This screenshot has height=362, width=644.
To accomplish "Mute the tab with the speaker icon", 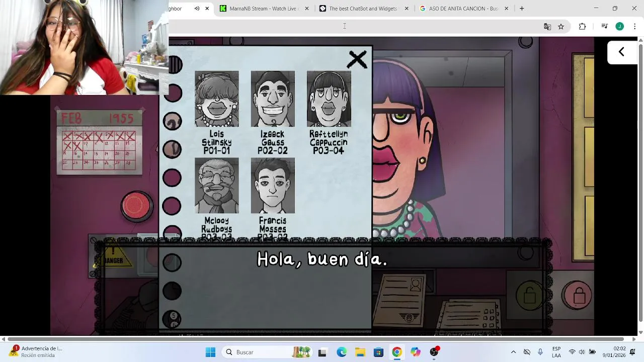I will pos(197,9).
